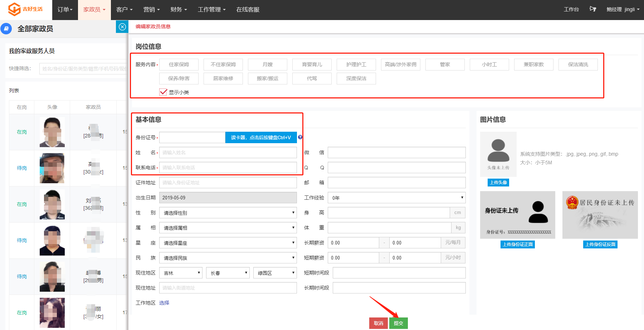Open the 财务 menu
The height and width of the screenshot is (330, 644).
(179, 10)
